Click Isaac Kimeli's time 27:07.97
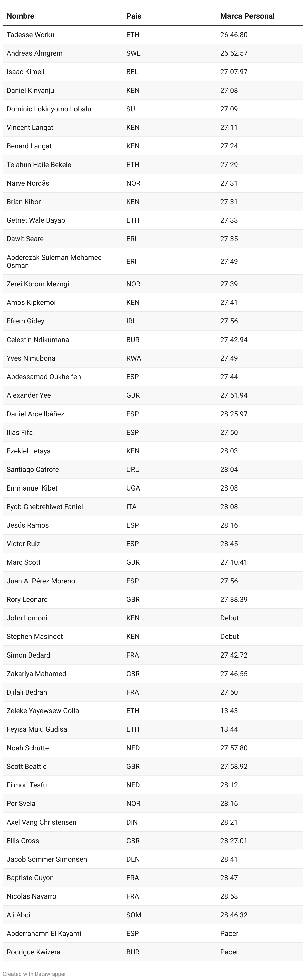 click(x=234, y=72)
